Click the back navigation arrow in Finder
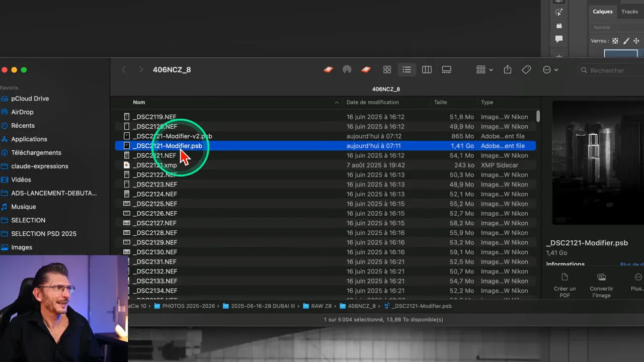This screenshot has width=644, height=362. tap(124, 69)
